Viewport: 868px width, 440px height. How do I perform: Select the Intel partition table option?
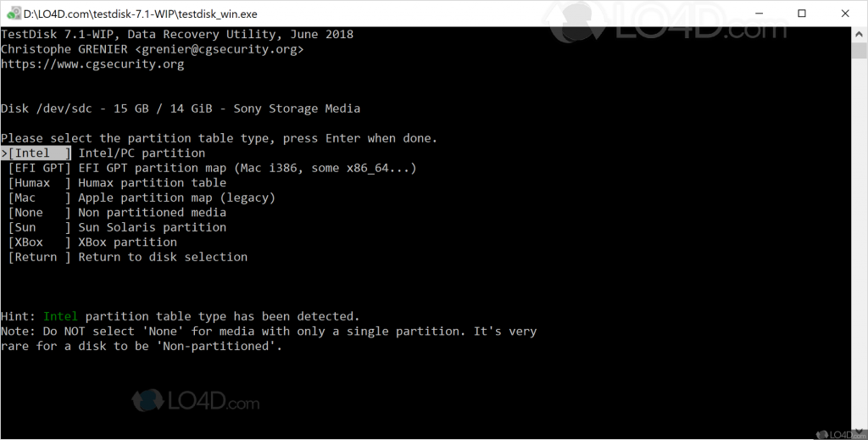tap(103, 153)
